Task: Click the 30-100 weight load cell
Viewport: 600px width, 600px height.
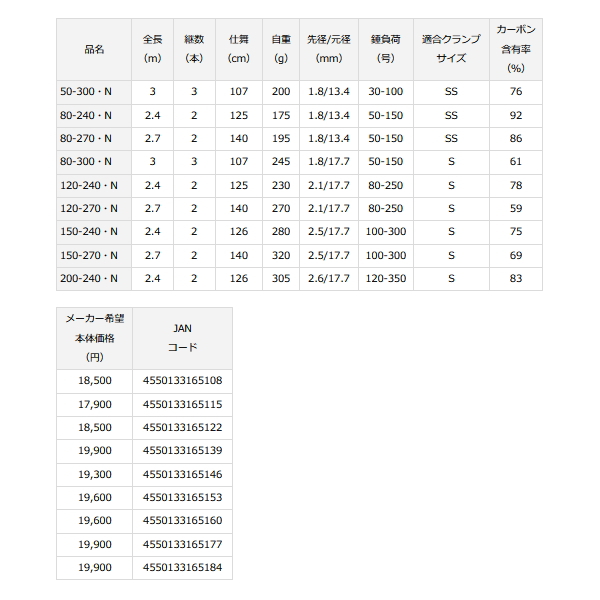Action: pos(386,92)
